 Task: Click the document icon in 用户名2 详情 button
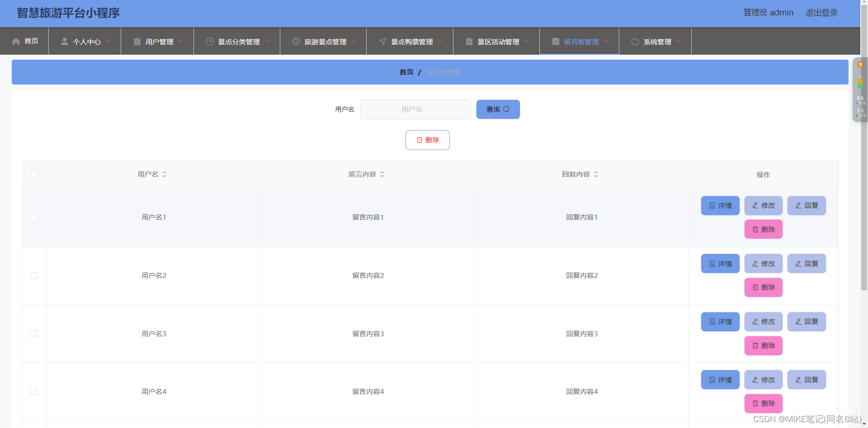[712, 264]
